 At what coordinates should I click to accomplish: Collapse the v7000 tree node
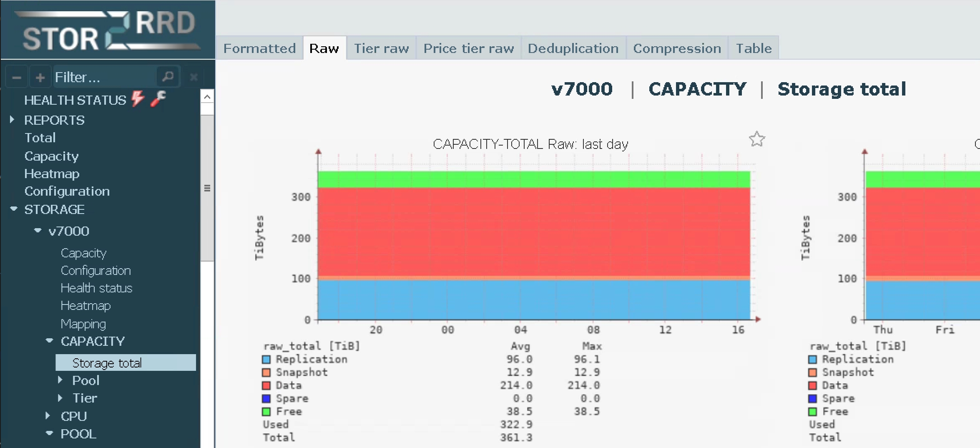(38, 230)
